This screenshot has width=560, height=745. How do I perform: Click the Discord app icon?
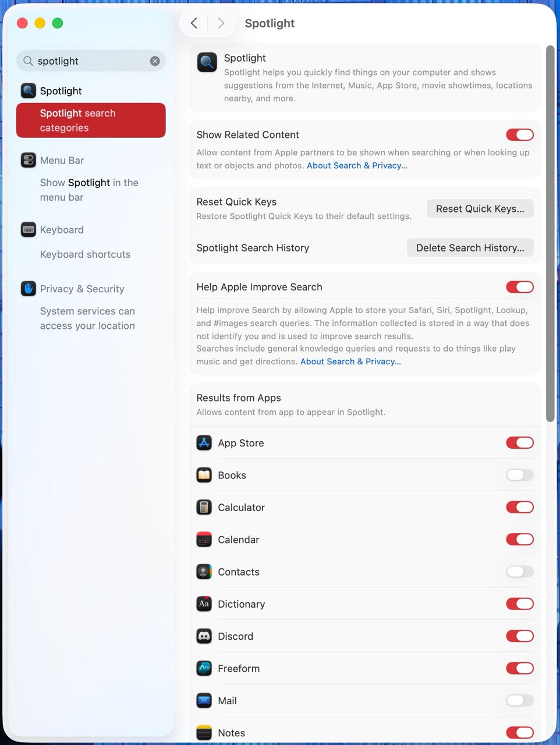[204, 636]
